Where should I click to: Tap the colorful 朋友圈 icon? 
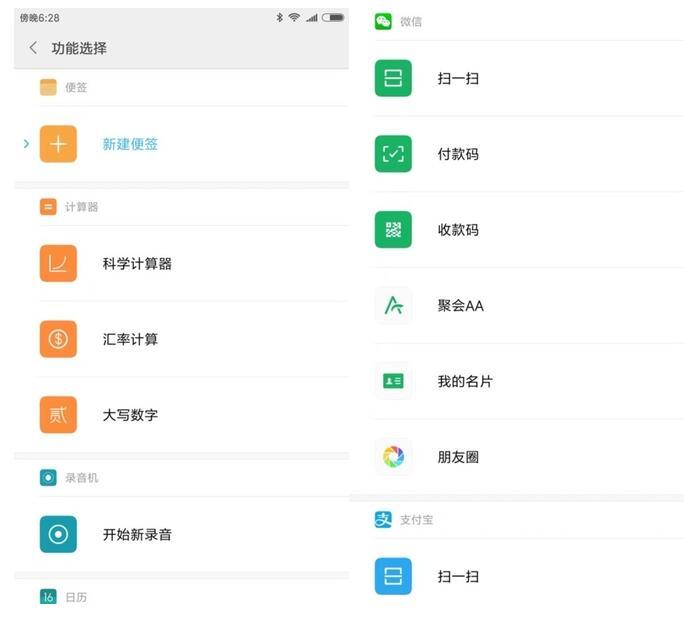click(x=393, y=456)
